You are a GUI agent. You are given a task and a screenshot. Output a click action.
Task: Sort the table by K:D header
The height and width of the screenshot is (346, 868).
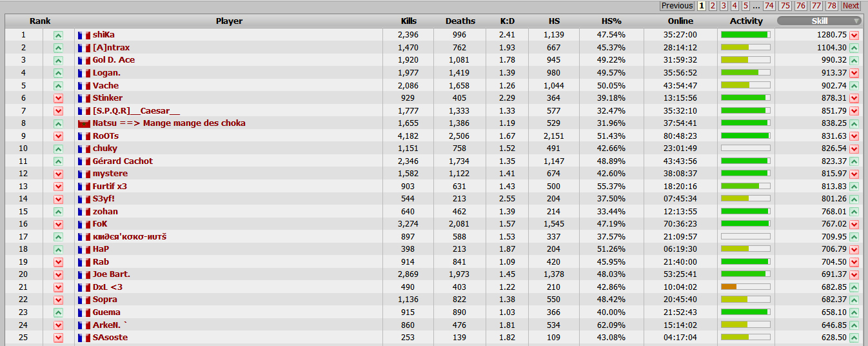coord(507,21)
